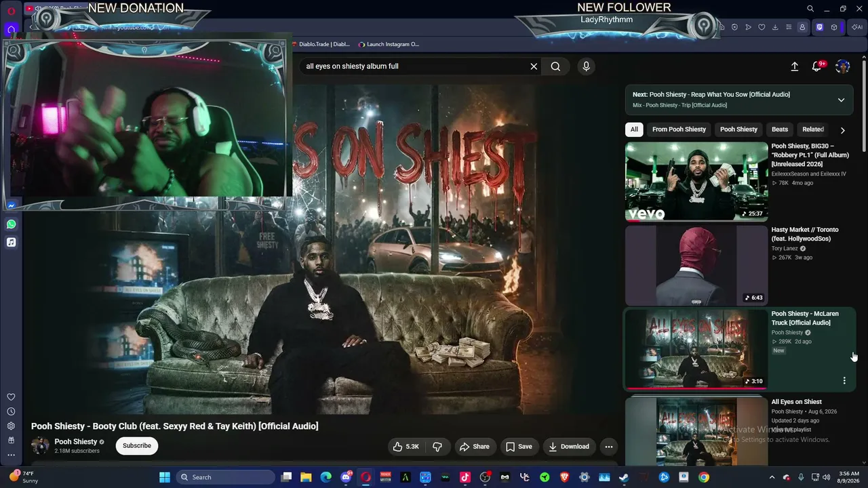
Task: Clear the YouTube search box text
Action: pyautogui.click(x=534, y=66)
